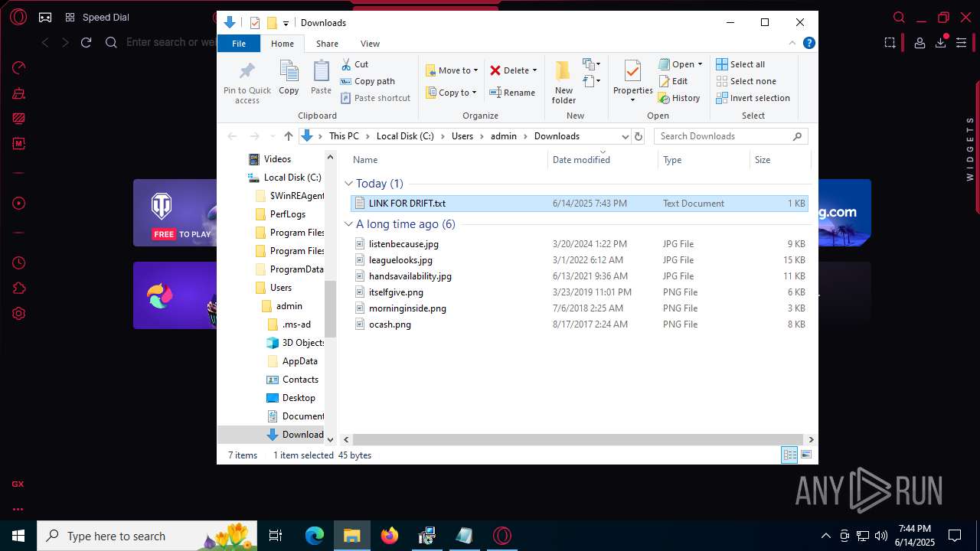Click the horizontal scrollbar in file list
Image resolution: width=980 pixels, height=551 pixels.
click(x=577, y=439)
